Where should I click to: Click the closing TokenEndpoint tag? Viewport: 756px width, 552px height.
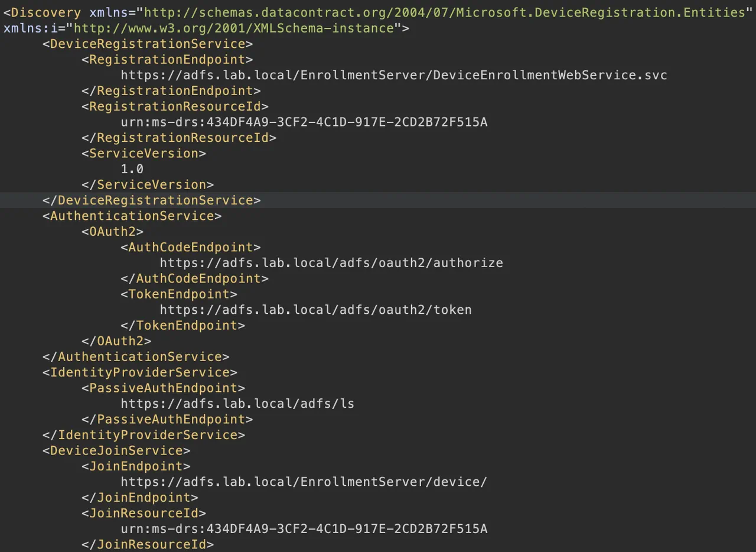pos(183,325)
